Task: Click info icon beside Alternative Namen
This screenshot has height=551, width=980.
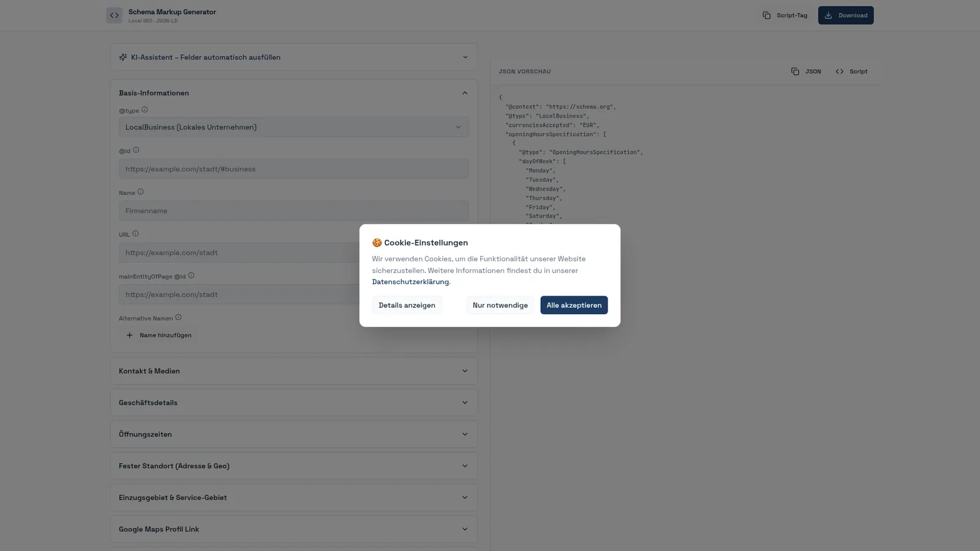Action: pos(178,318)
